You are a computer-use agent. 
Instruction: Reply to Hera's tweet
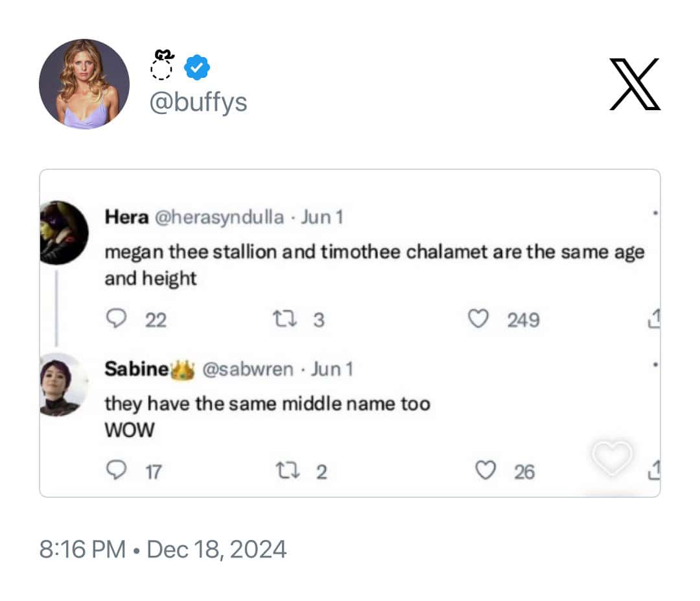click(115, 319)
